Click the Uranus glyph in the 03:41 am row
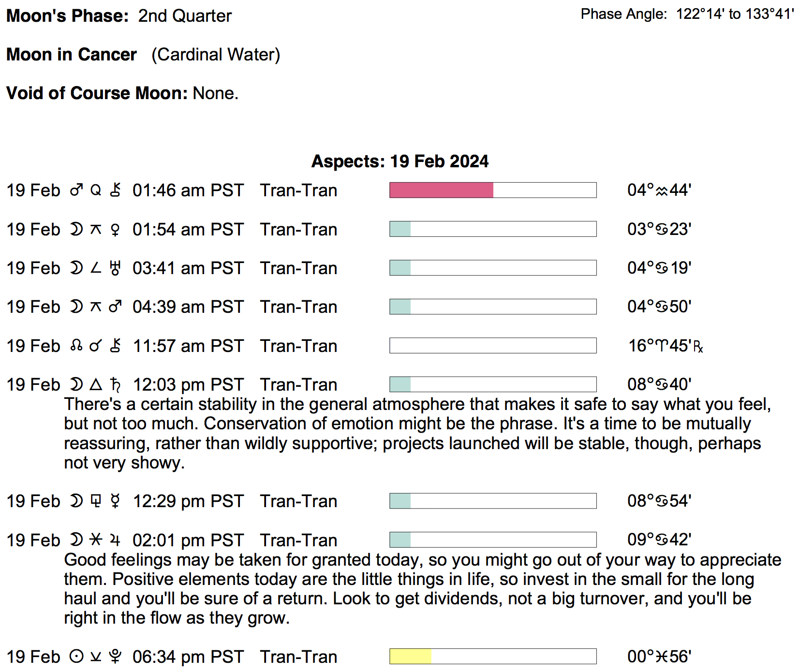Screen dimensions: 800x672 click(115, 268)
